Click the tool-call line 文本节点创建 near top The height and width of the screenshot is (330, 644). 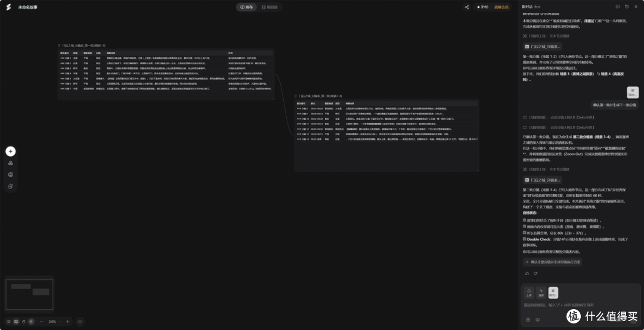(x=546, y=36)
